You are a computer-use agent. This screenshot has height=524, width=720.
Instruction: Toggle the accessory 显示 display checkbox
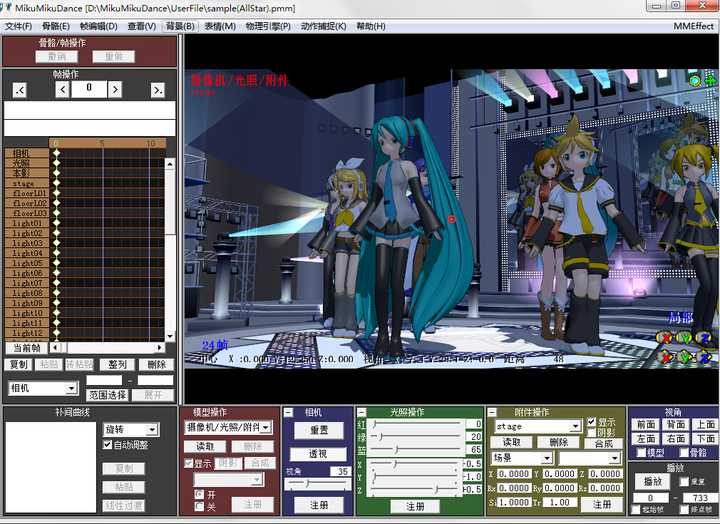(x=591, y=422)
